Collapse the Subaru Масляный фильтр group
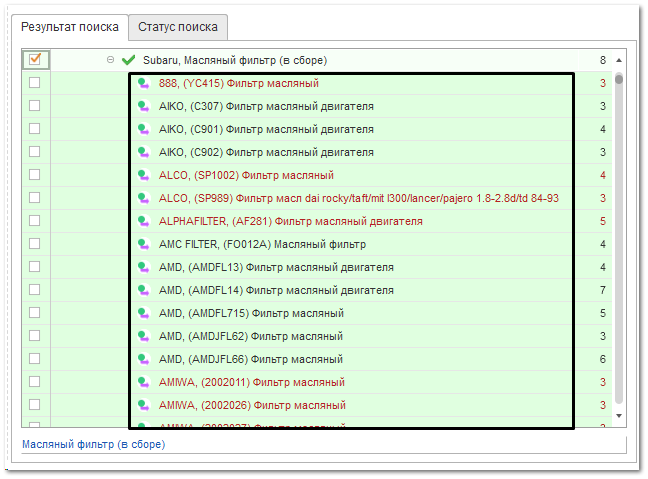 pos(110,60)
